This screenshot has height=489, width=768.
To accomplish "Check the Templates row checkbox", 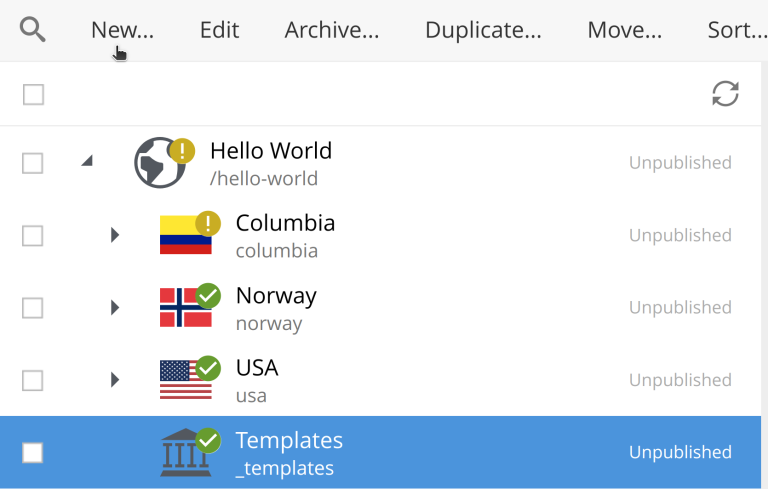I will click(32, 452).
